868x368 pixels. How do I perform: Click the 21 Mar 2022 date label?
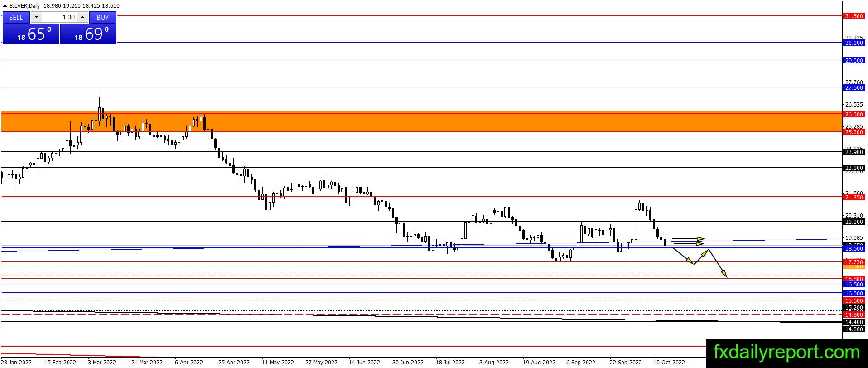147,362
